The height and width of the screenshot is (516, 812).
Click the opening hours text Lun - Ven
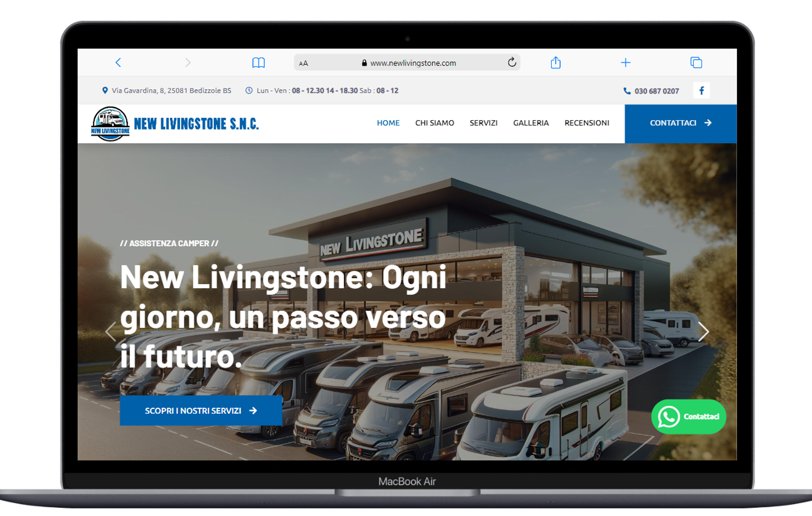point(327,90)
